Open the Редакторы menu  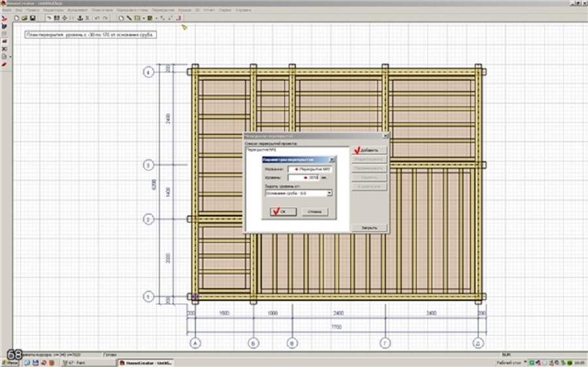tap(54, 10)
